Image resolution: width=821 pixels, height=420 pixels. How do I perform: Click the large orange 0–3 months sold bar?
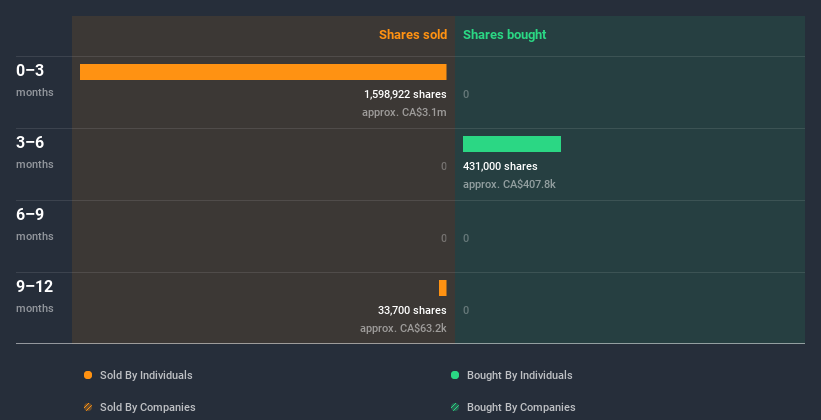[263, 72]
